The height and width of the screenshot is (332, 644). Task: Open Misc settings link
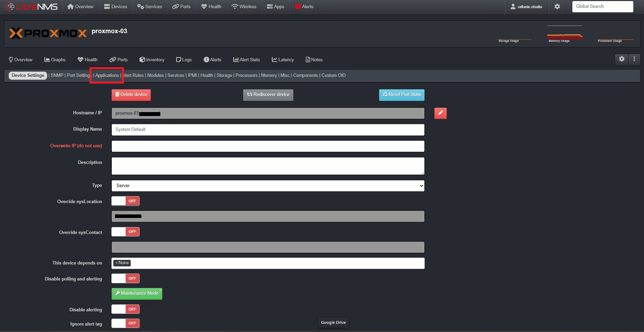pos(285,75)
